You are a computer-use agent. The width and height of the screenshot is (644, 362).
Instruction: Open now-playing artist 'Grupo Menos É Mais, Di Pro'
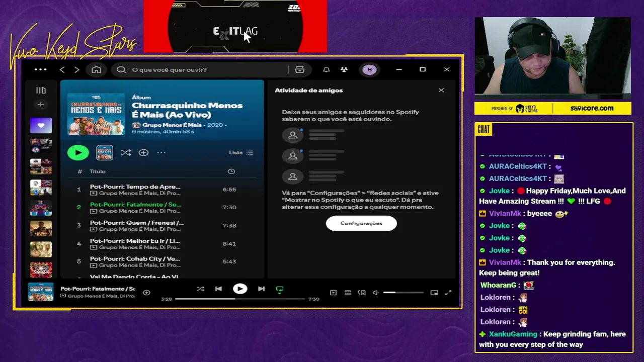click(101, 296)
